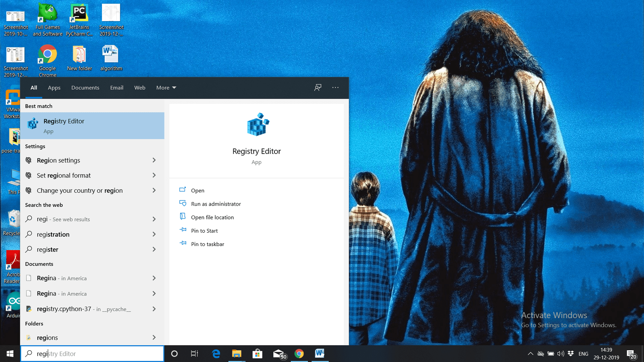Expand register web search arrow

coord(154,249)
